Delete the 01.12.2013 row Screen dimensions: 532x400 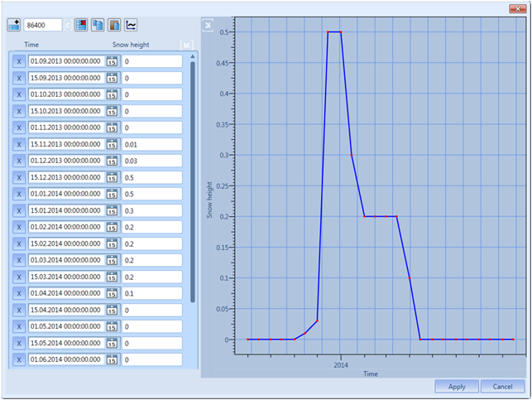pyautogui.click(x=19, y=161)
